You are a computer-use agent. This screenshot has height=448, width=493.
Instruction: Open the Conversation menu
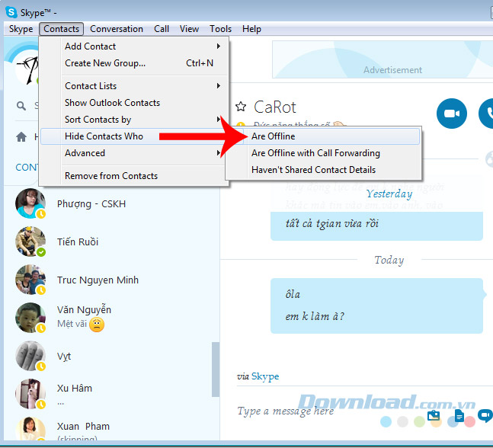point(117,29)
